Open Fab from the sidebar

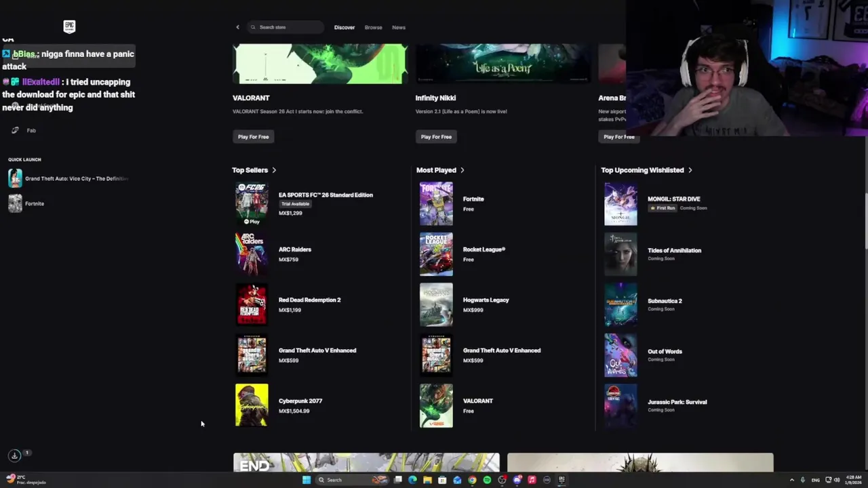tap(31, 130)
